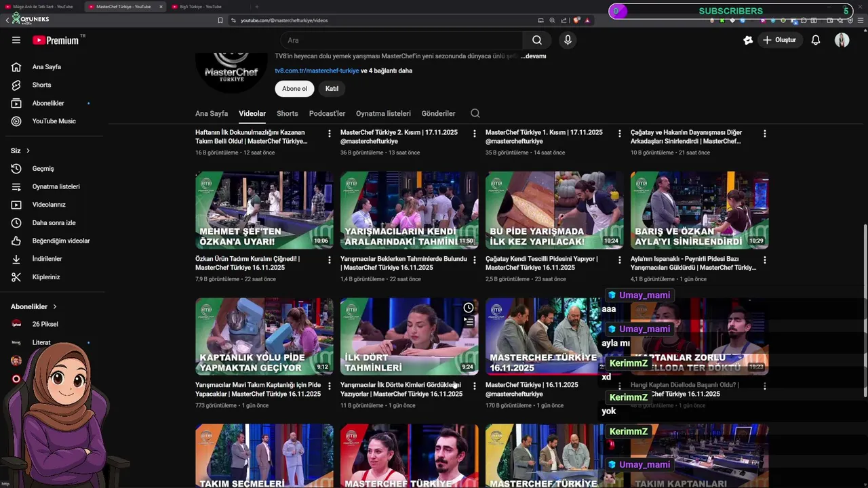Open options for Çağatay Kendi Tescilli Pidesini video
This screenshot has width=868, height=488.
(x=620, y=260)
